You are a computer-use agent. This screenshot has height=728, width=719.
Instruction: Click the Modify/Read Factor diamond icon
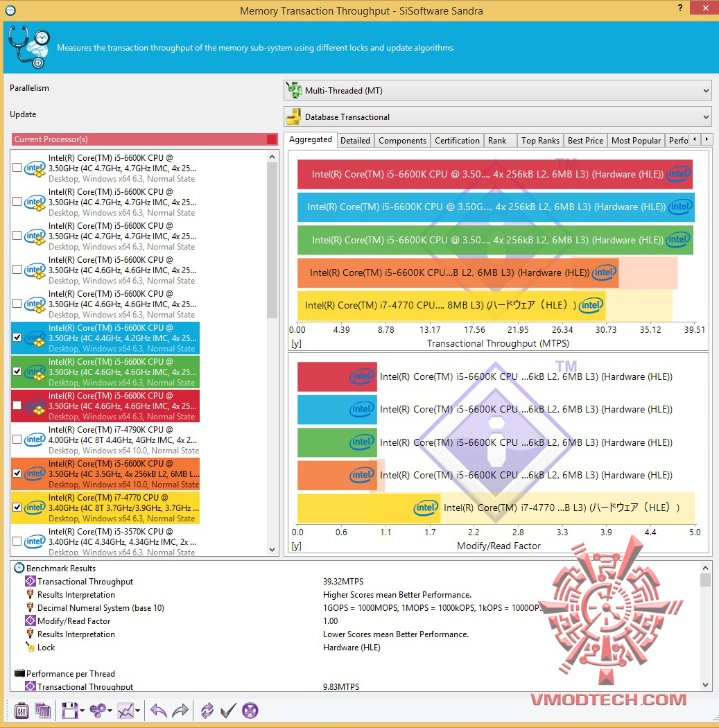click(31, 621)
